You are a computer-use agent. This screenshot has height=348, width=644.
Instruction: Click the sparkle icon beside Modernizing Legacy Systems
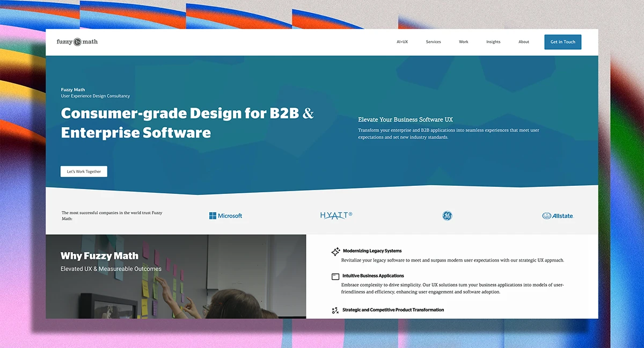tap(335, 251)
